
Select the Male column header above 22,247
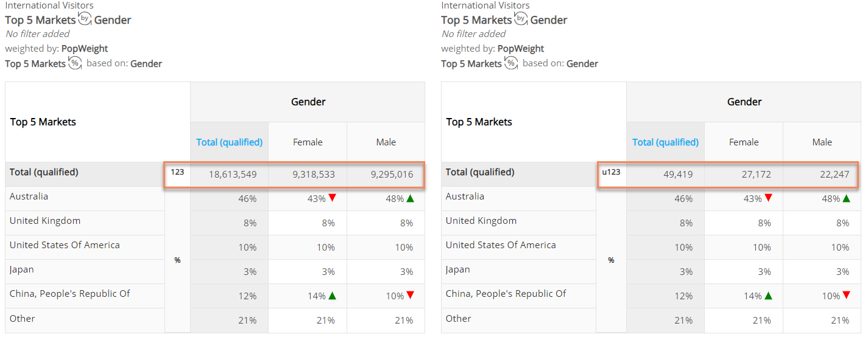click(822, 142)
